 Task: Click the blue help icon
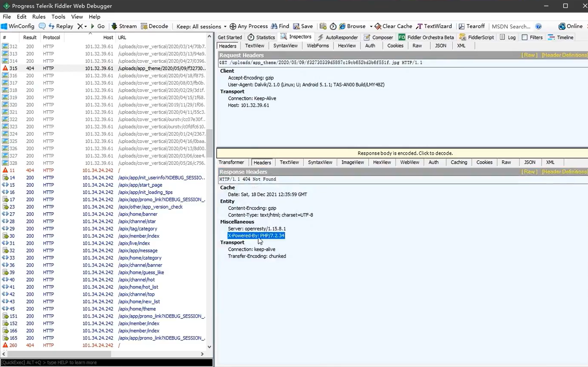pos(538,26)
